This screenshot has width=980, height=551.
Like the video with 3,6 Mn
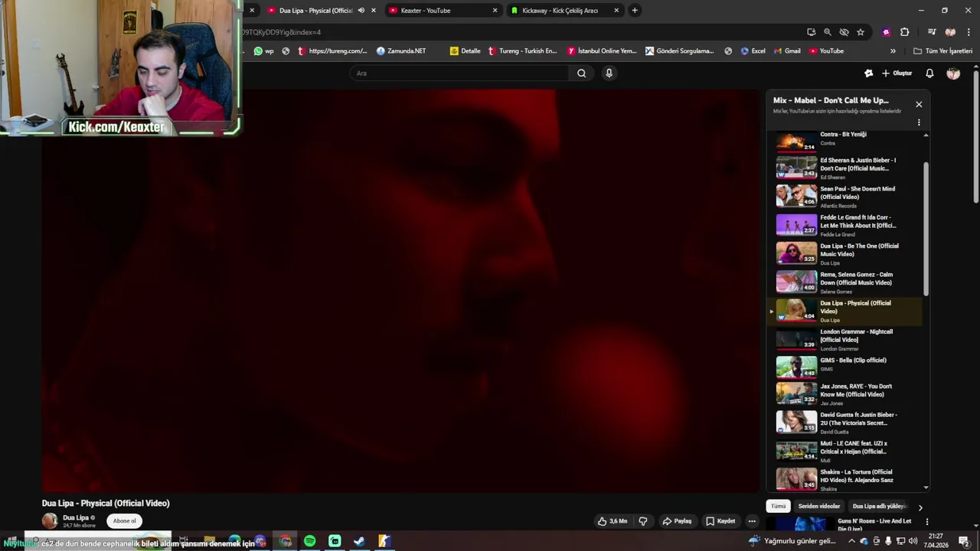(612, 521)
